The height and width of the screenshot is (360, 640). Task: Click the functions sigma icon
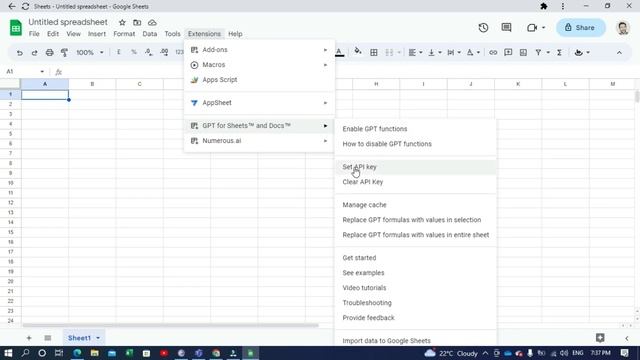pos(560,52)
